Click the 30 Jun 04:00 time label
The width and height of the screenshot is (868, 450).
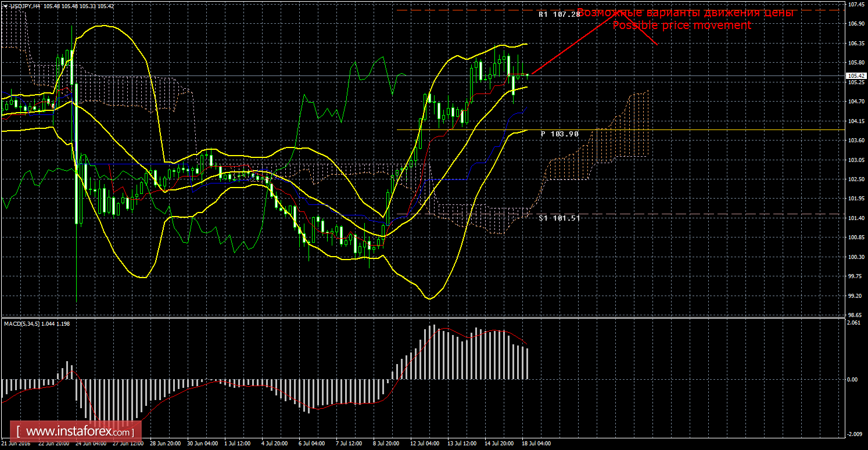coord(203,444)
